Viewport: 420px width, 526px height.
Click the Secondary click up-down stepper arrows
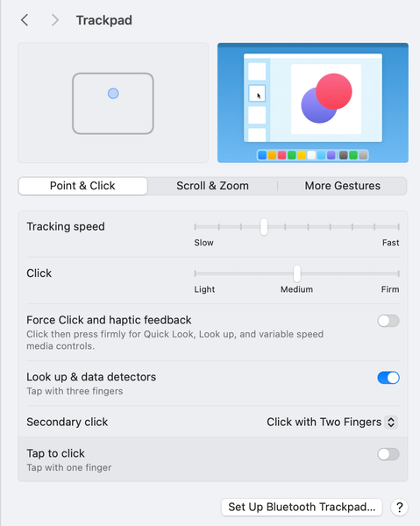point(391,422)
